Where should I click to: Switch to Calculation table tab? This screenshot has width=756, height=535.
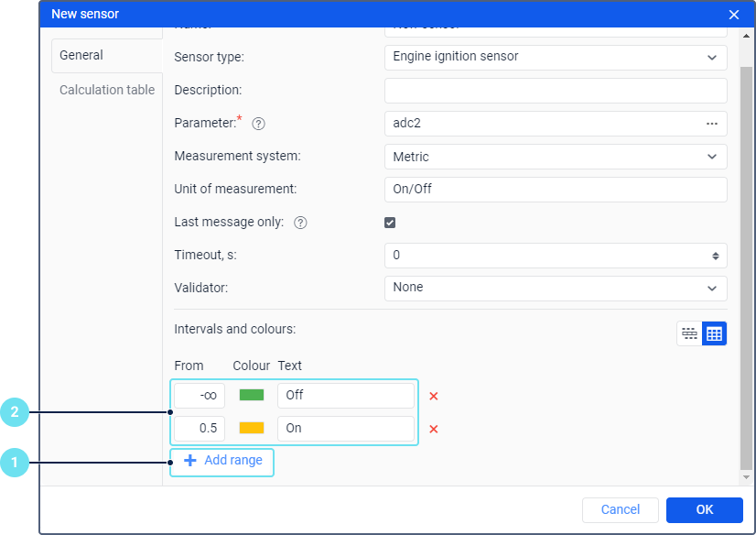tap(107, 90)
